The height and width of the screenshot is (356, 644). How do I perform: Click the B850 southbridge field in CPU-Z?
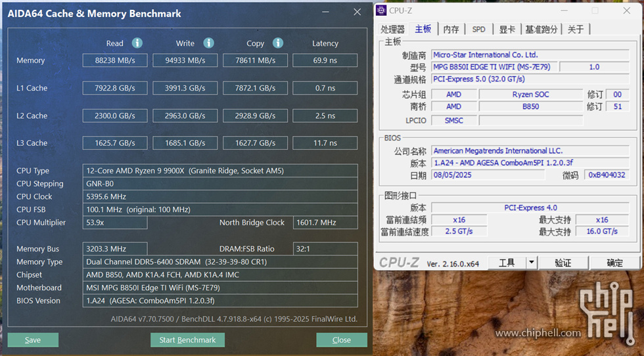pos(531,107)
